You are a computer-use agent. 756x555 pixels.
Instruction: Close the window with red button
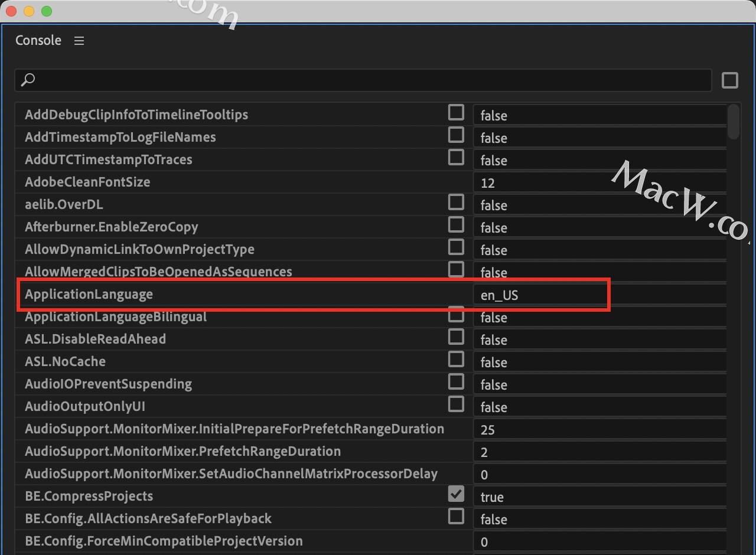10,11
